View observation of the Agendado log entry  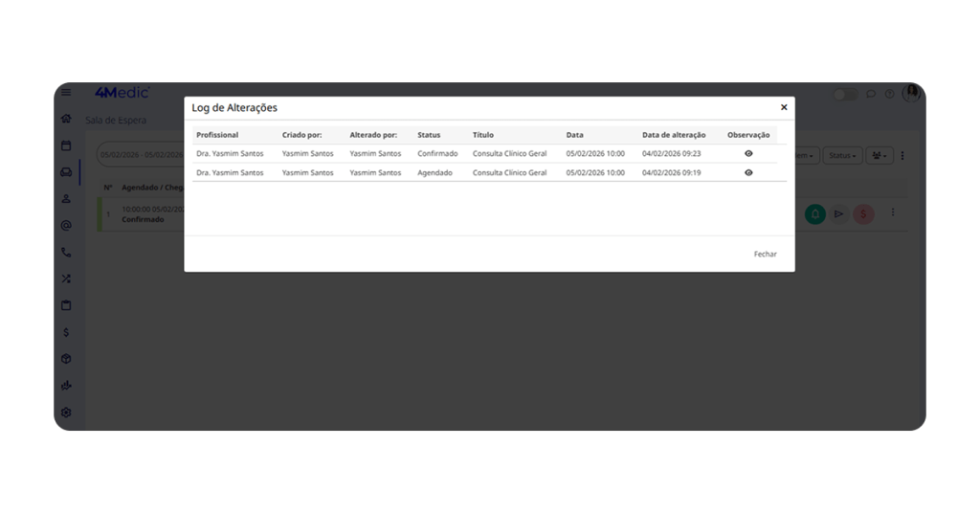[748, 172]
